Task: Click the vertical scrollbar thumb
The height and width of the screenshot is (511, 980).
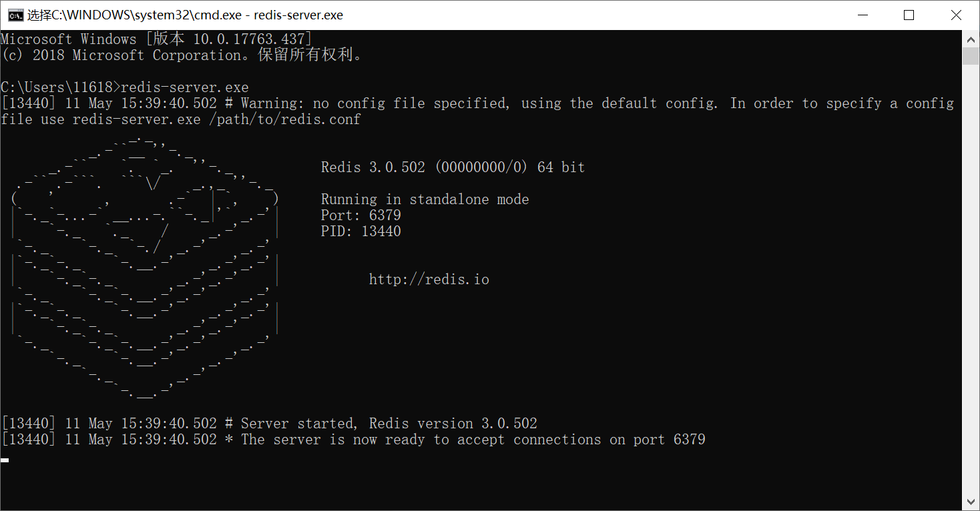Action: pyautogui.click(x=971, y=56)
